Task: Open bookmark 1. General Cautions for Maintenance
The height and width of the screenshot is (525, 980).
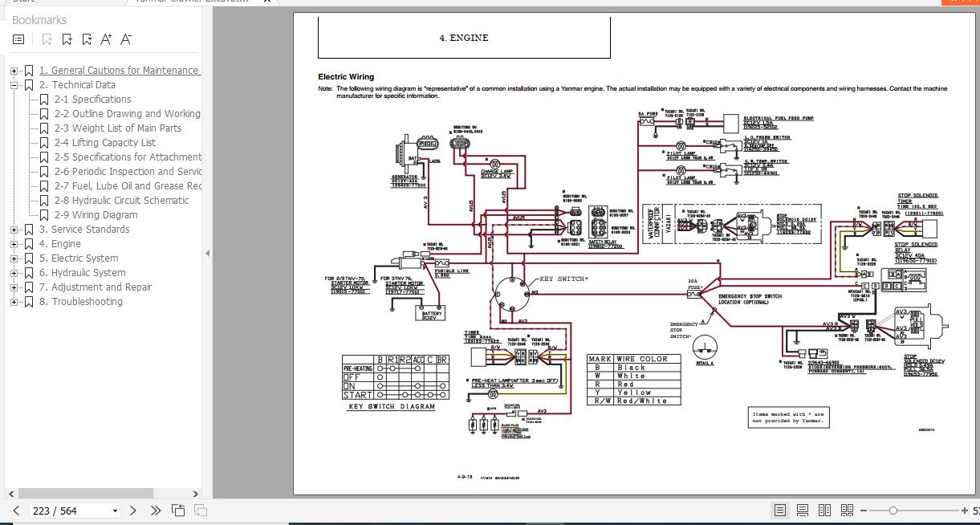Action: pyautogui.click(x=119, y=71)
